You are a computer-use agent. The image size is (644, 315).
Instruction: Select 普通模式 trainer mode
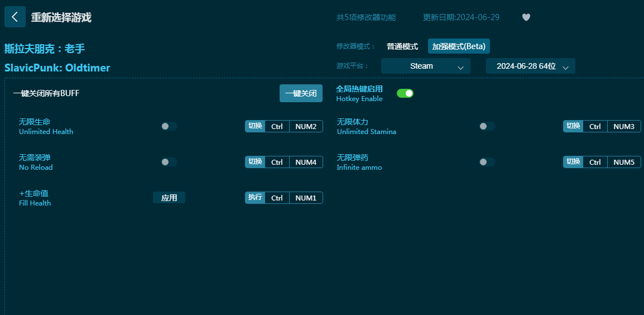point(402,46)
